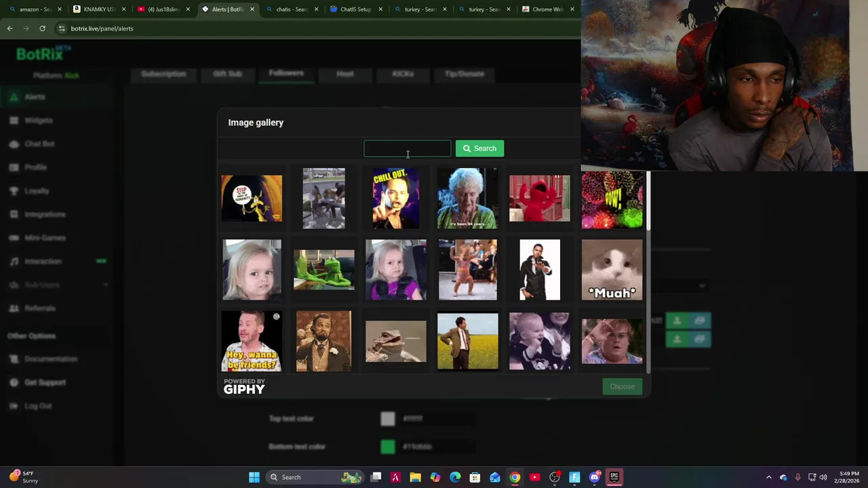Pick the old lady in green sweater GIF

pos(467,198)
